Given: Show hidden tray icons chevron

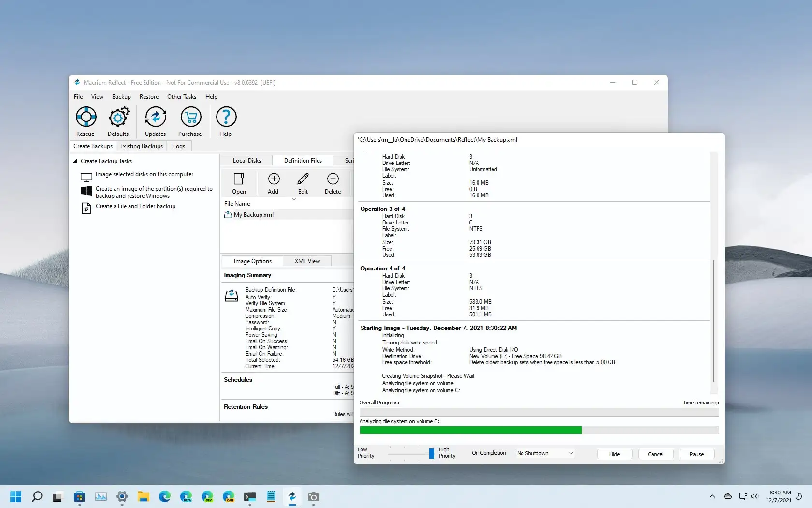Looking at the screenshot, I should pos(712,496).
